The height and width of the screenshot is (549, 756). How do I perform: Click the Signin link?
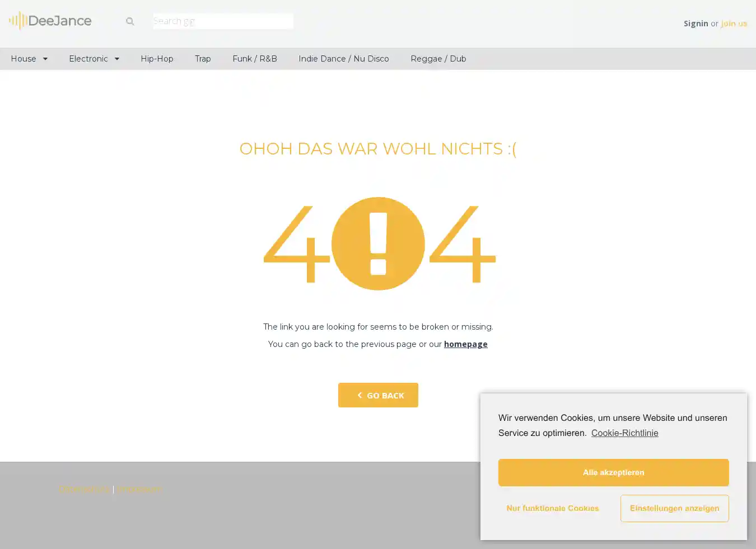pos(696,24)
